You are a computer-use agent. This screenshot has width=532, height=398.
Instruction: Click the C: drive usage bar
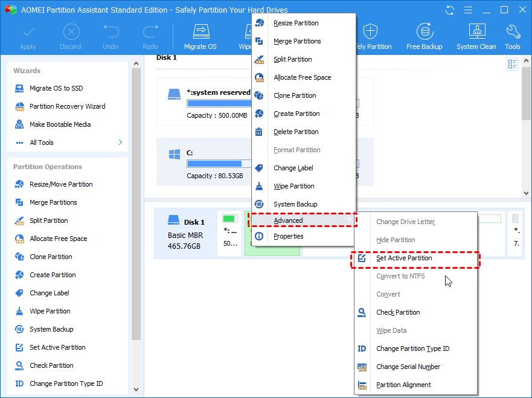click(219, 164)
